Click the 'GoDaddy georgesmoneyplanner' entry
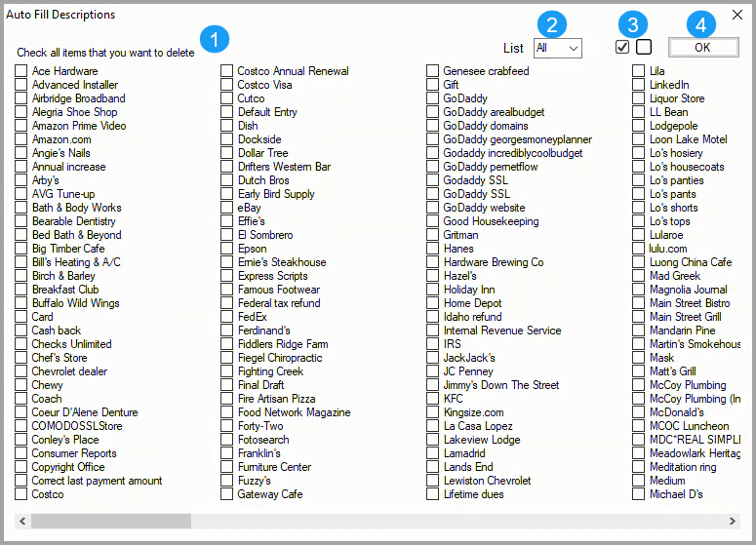 point(518,139)
